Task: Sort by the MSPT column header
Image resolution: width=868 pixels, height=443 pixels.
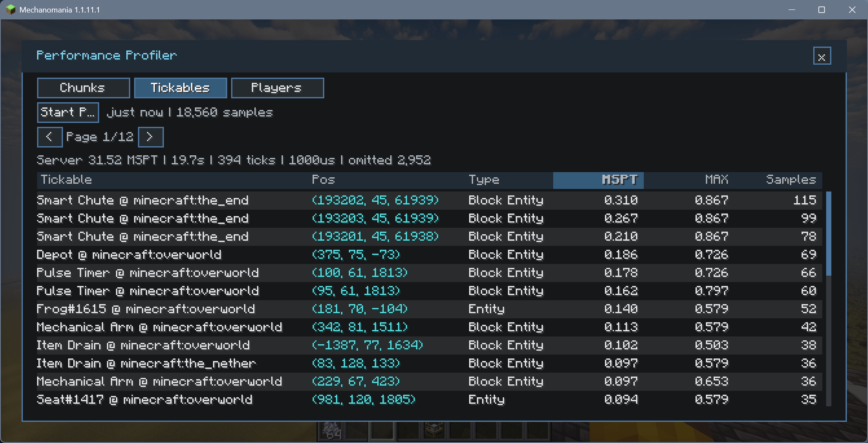Action: (598, 180)
